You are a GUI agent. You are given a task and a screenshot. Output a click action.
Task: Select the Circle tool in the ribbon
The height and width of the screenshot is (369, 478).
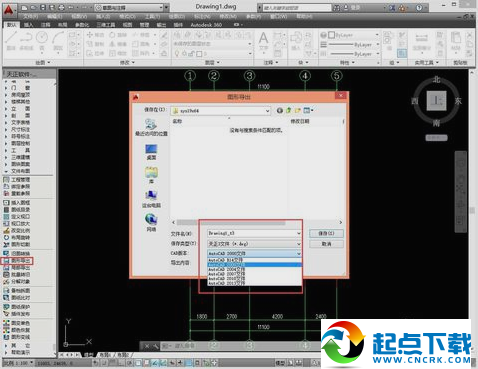pos(42,40)
